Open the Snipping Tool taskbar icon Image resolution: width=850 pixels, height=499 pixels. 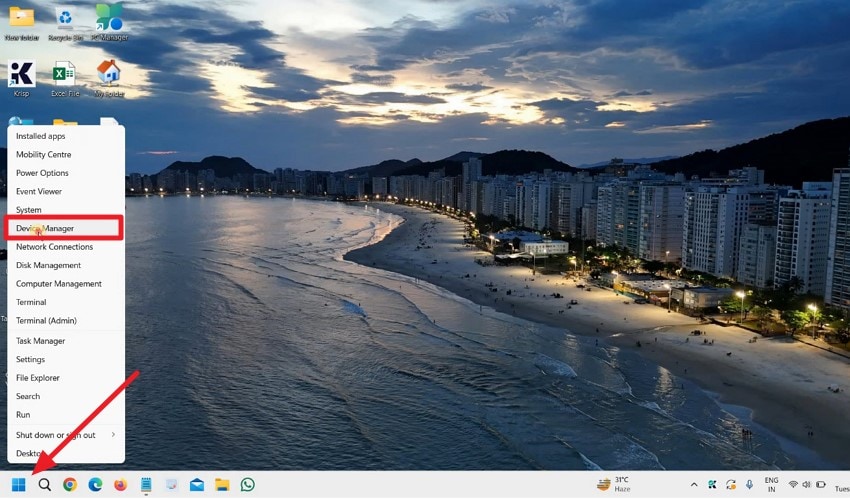coord(171,484)
